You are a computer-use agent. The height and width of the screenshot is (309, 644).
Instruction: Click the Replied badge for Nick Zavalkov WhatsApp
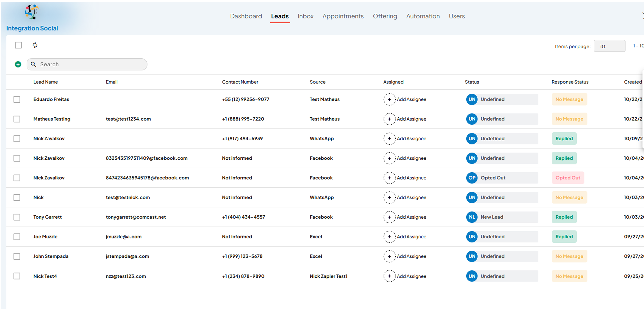[x=564, y=139]
